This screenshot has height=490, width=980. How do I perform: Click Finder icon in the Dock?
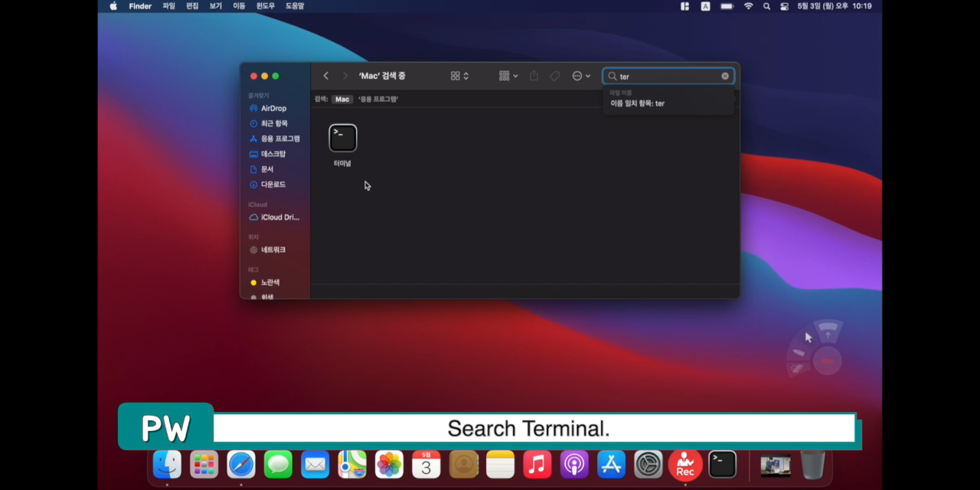pyautogui.click(x=167, y=464)
